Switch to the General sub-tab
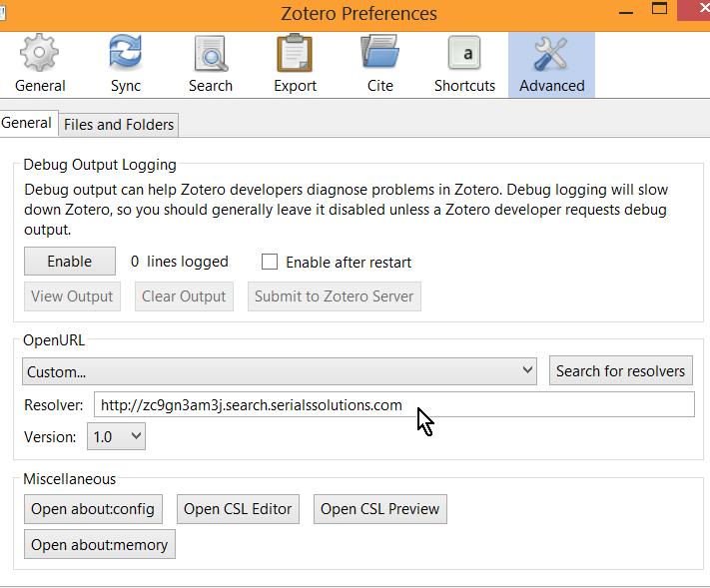Image resolution: width=710 pixels, height=588 pixels. (27, 123)
